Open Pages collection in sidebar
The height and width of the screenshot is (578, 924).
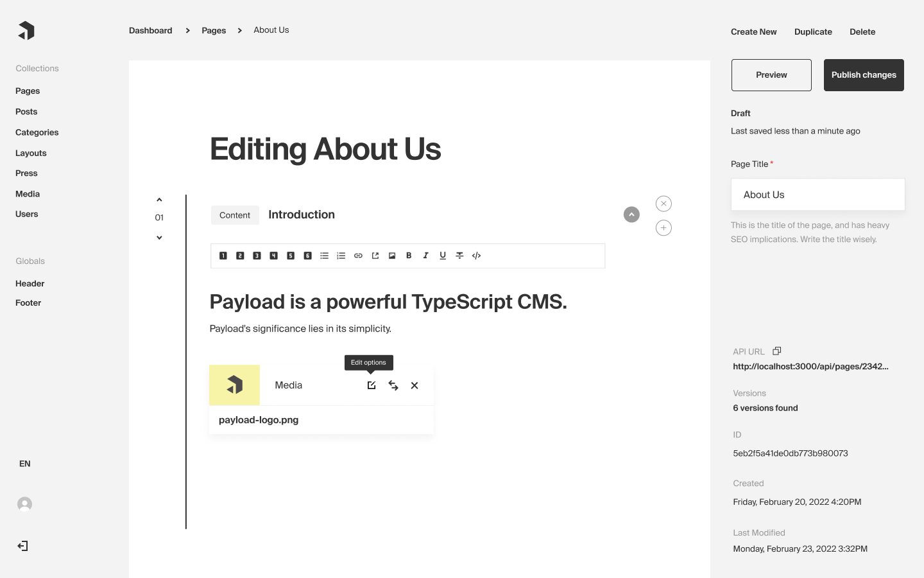(x=28, y=91)
